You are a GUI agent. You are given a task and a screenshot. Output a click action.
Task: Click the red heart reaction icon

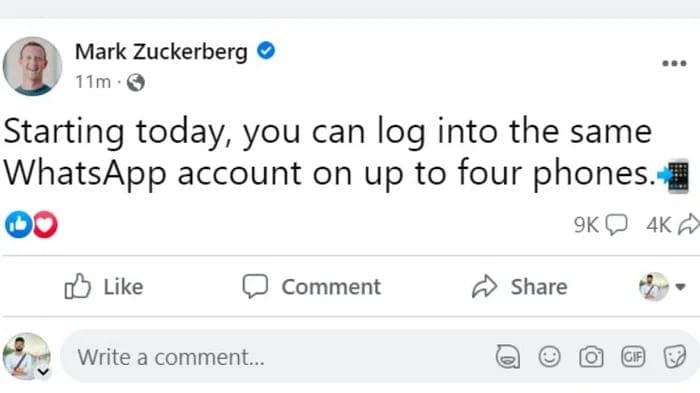click(45, 224)
